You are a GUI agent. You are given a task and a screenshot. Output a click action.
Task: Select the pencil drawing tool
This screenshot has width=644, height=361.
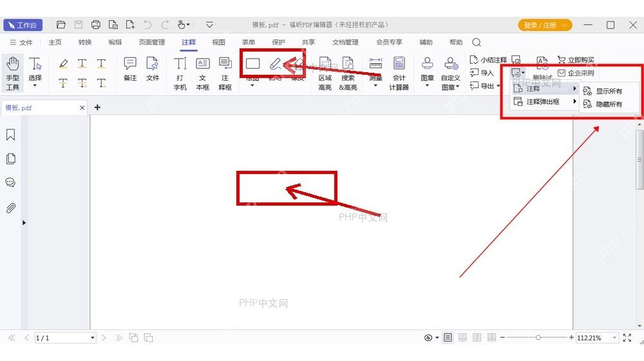coord(275,64)
